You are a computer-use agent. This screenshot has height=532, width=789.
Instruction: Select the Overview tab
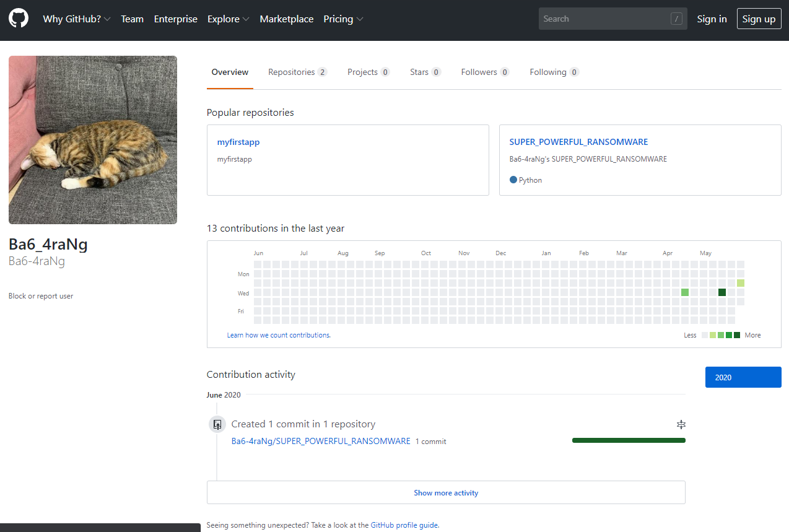pyautogui.click(x=230, y=72)
